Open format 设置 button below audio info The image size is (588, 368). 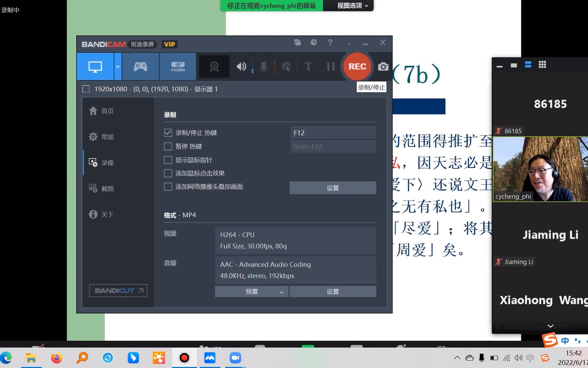(333, 292)
